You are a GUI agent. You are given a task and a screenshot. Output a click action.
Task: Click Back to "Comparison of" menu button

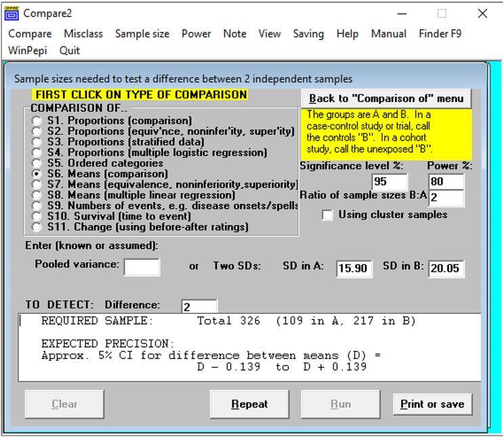tap(386, 99)
